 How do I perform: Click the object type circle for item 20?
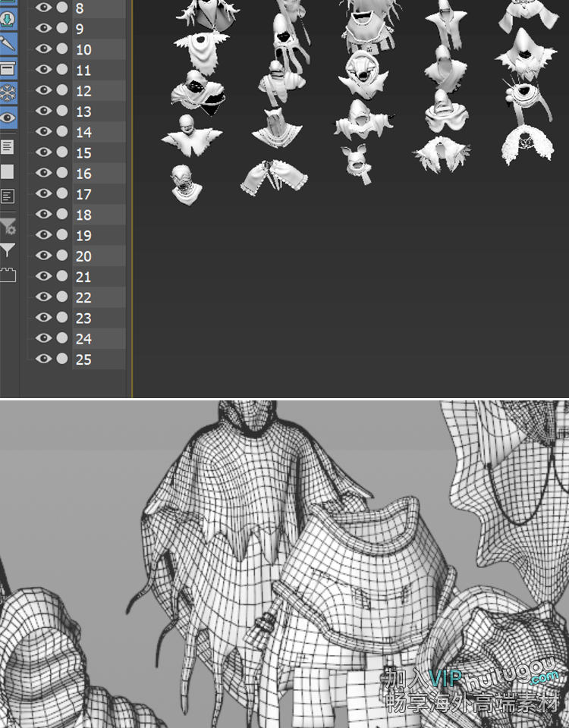click(x=61, y=256)
